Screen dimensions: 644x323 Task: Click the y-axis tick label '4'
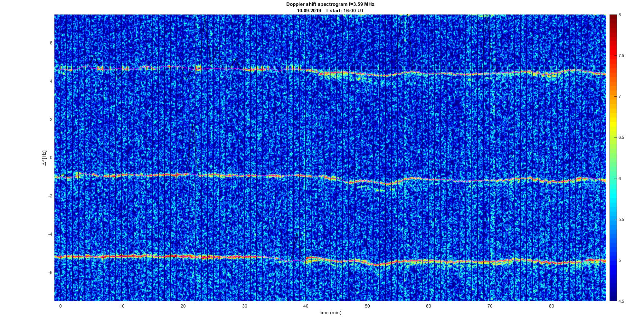[51, 81]
